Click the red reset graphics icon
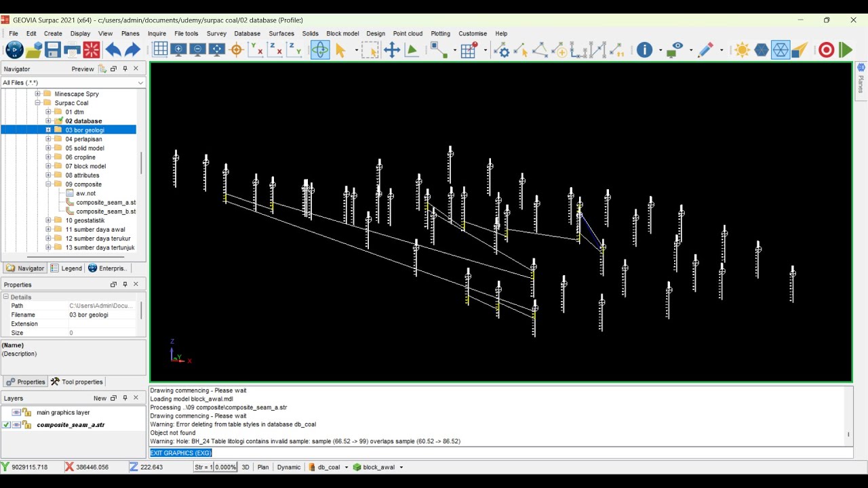Screen dimensions: 868x488 pyautogui.click(x=92, y=49)
